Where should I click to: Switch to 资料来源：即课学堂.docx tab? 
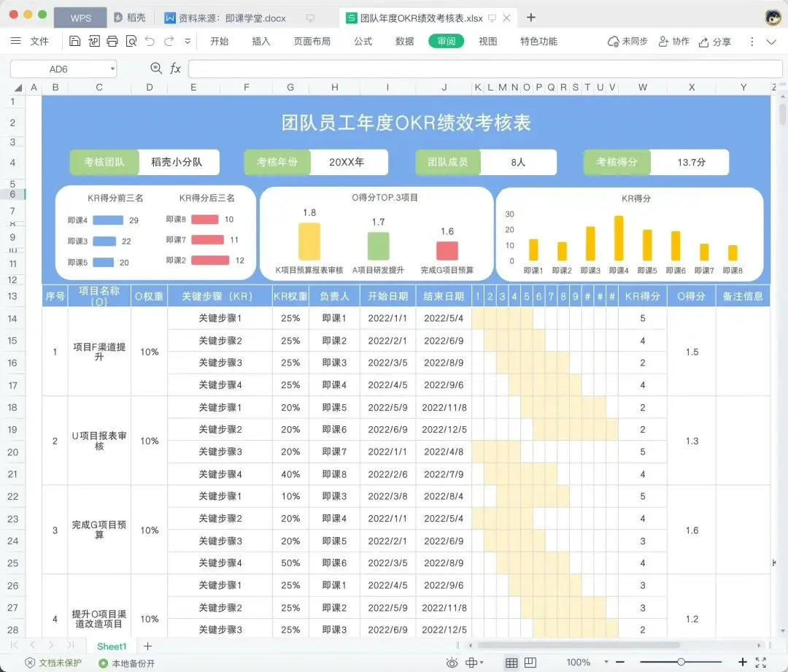click(x=232, y=18)
